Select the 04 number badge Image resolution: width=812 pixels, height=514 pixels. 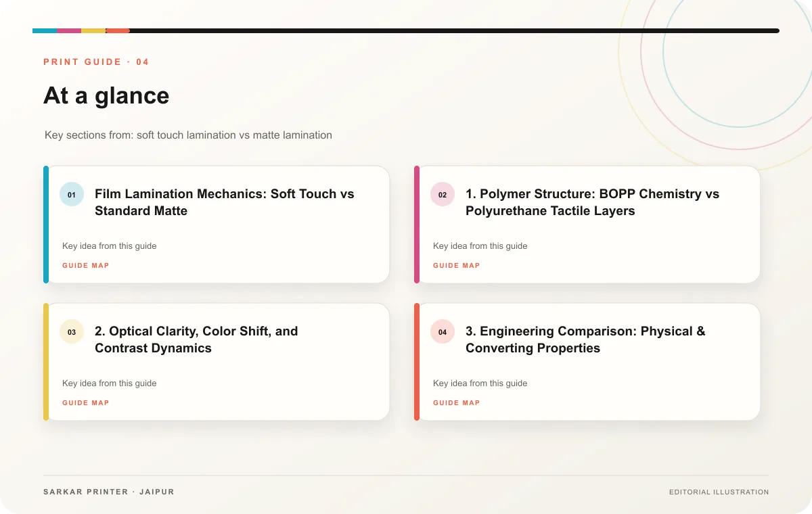(443, 332)
